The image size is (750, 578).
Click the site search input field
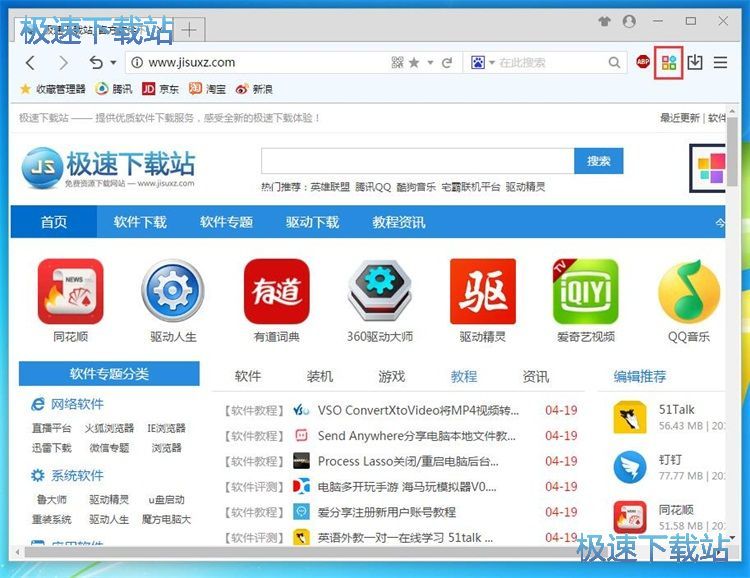[x=418, y=161]
